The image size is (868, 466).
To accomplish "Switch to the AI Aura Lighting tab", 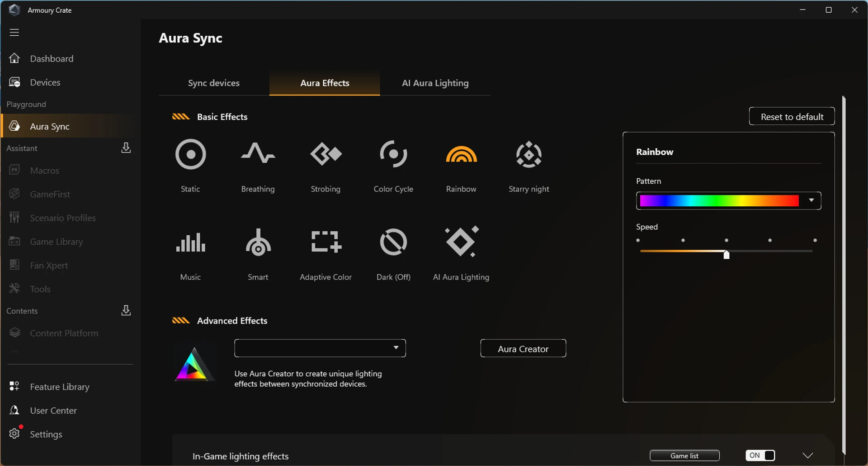I will click(x=435, y=83).
